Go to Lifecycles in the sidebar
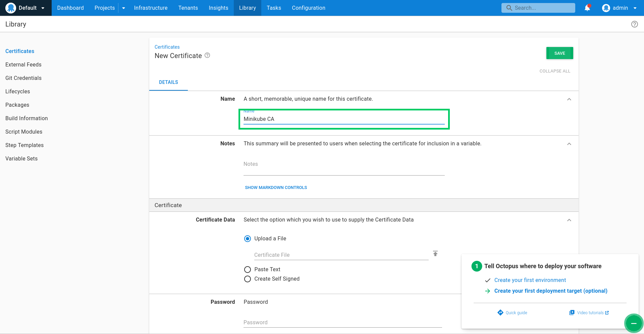Screen dimensions: 644x334 click(x=17, y=91)
